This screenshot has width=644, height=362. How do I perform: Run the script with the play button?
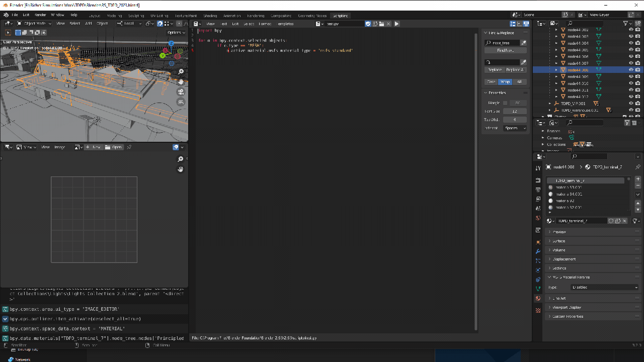pos(396,24)
